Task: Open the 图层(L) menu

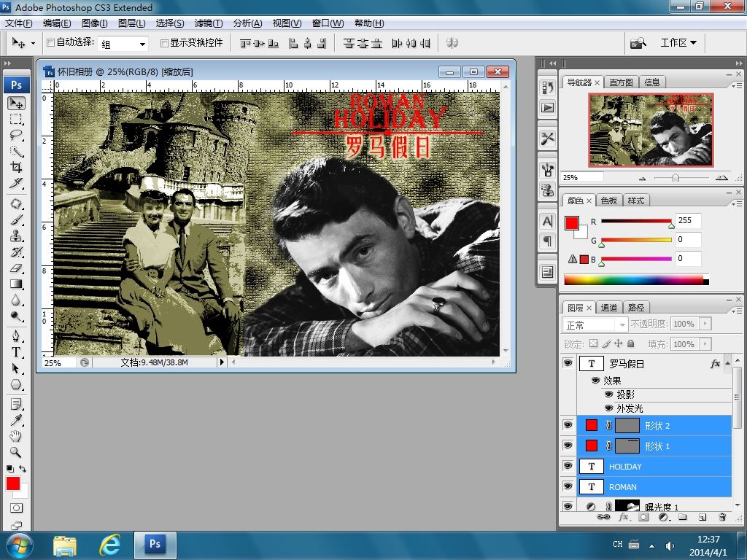Action: [x=131, y=23]
